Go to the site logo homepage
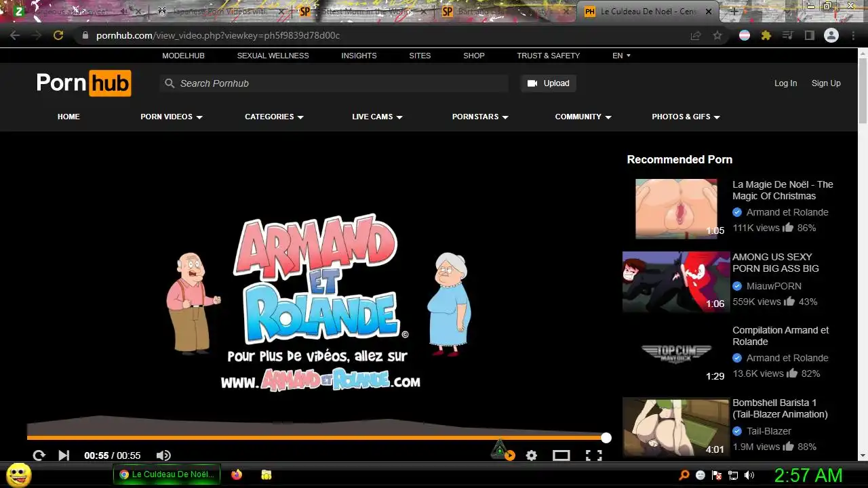Screen dimensions: 868x488 click(84, 83)
